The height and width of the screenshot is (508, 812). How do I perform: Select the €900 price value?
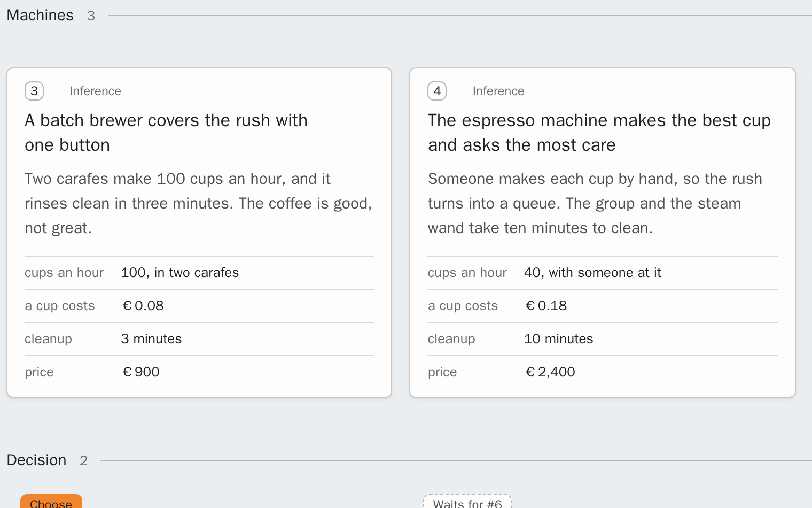click(x=141, y=372)
